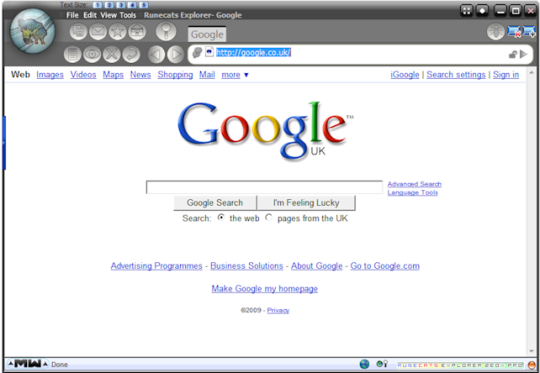Click the bug icon near tab controls
The image size is (540, 373).
tap(496, 32)
